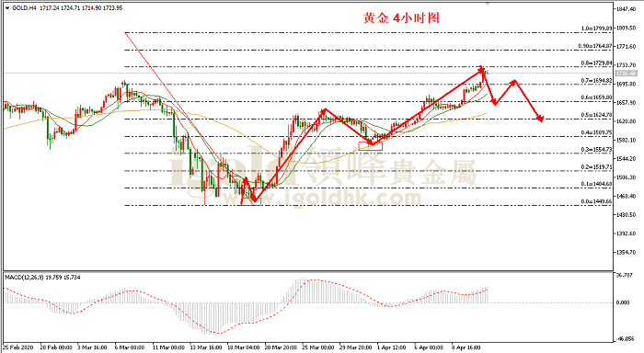Click the Fibonacci label 0.3=1554.73
The width and height of the screenshot is (644, 353).
pyautogui.click(x=596, y=150)
